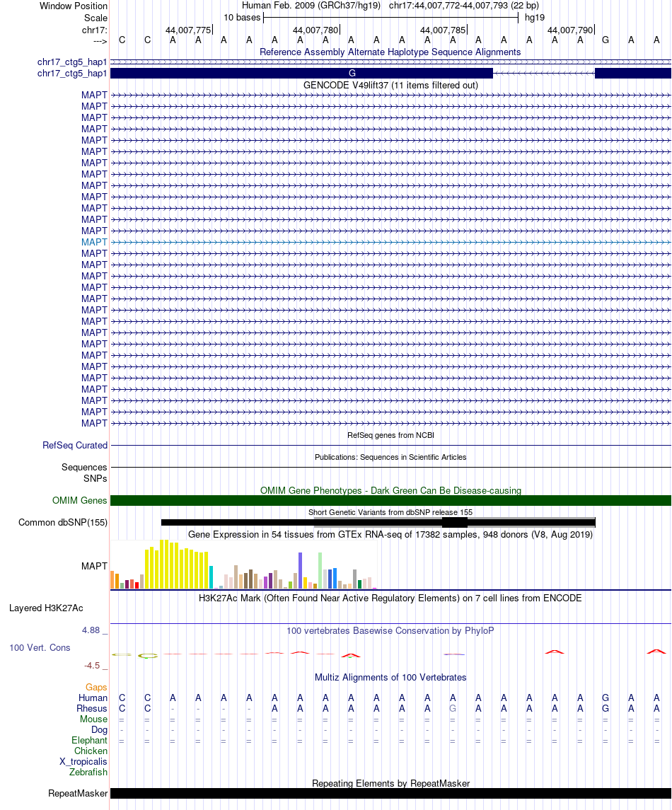Open Short Genetic Variants from dbSNP release 155 title
Screen dimensions: 672x810
[x=390, y=512]
